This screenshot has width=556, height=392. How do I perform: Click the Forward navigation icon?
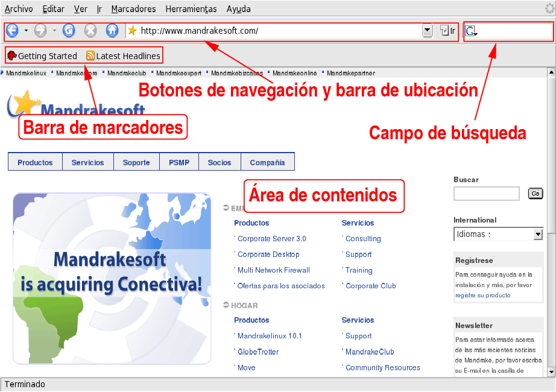coord(40,30)
